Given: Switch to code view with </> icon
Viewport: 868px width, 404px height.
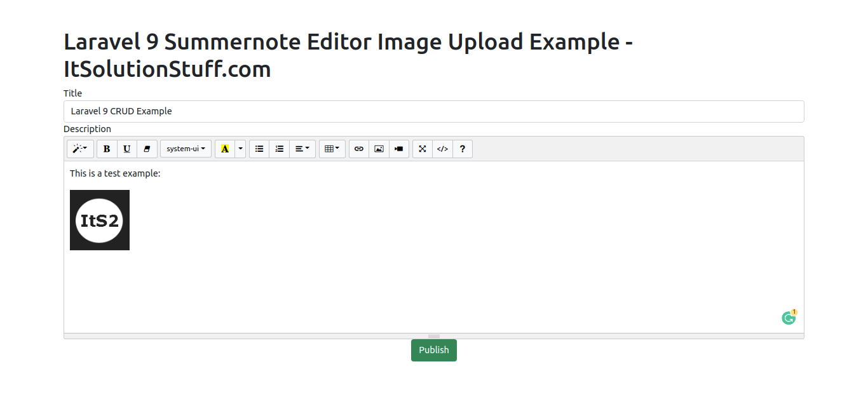Looking at the screenshot, I should click(442, 149).
